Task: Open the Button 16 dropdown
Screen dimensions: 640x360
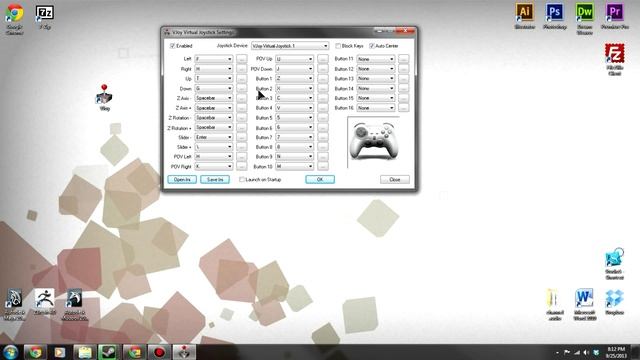Action: (376, 108)
